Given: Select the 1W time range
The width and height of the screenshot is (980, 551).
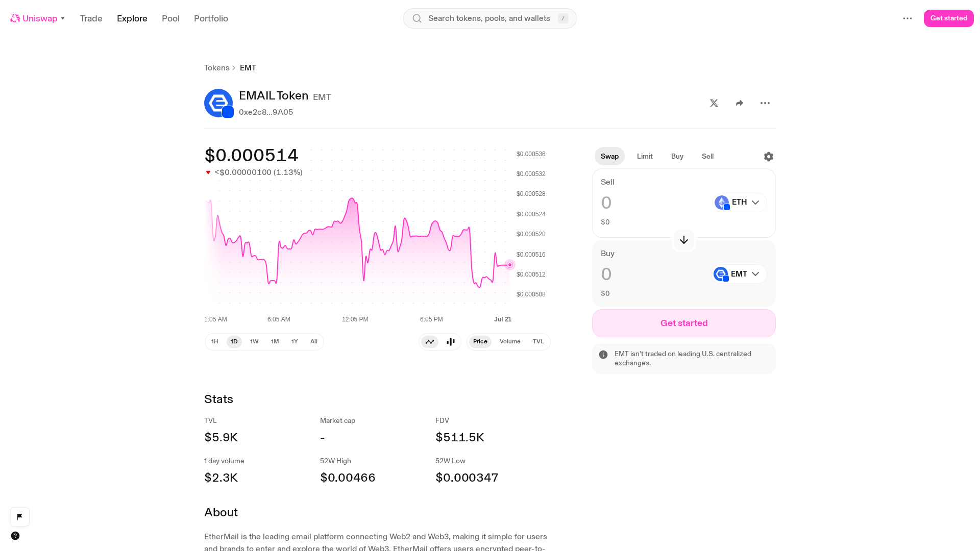Looking at the screenshot, I should coord(254,341).
